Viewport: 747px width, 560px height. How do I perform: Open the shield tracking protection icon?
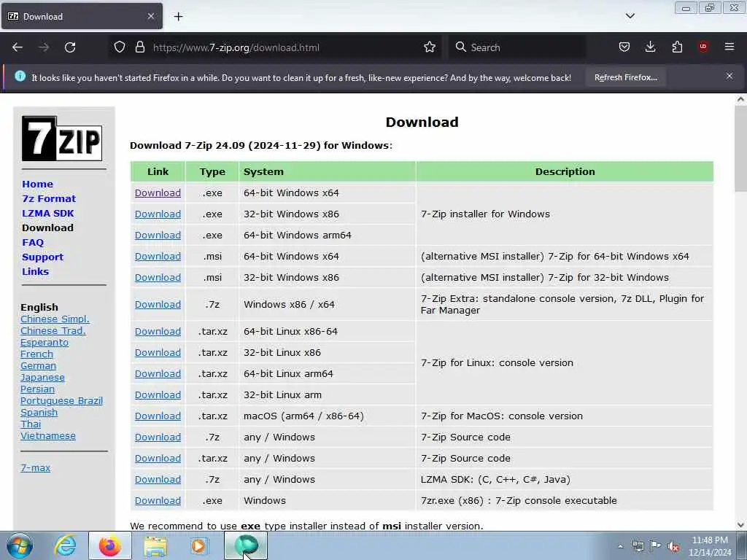pyautogui.click(x=120, y=47)
